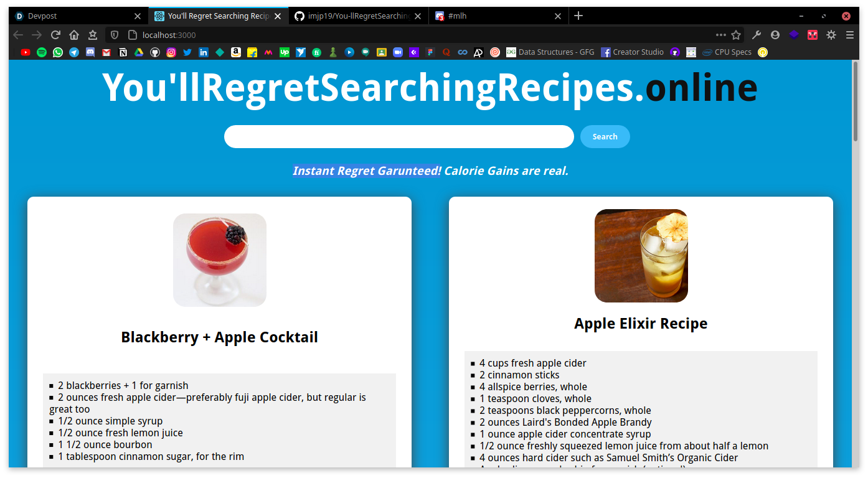Open the Gmail bookmark

pos(106,52)
